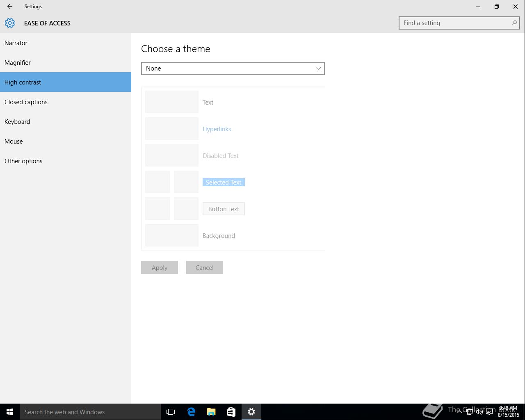Click the search magnifier in Find a setting
This screenshot has width=525, height=420.
(514, 23)
